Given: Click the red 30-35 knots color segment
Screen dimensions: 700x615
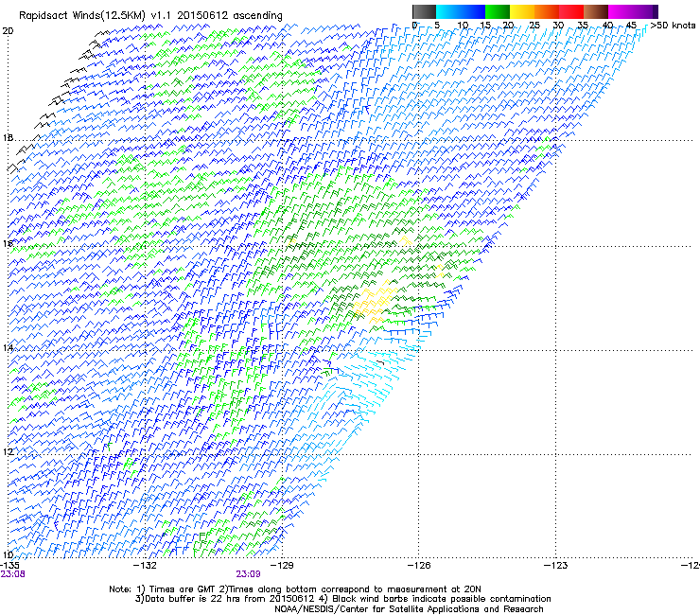Looking at the screenshot, I should 571,11.
